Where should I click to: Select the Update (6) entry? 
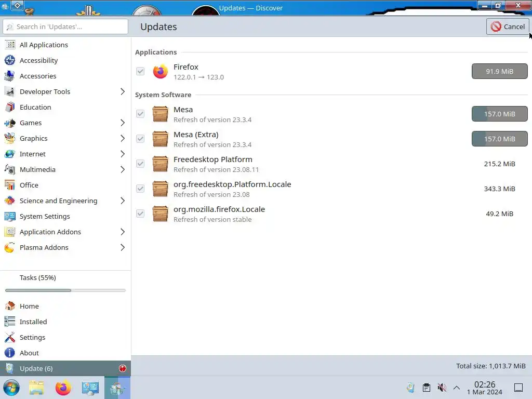(x=65, y=368)
